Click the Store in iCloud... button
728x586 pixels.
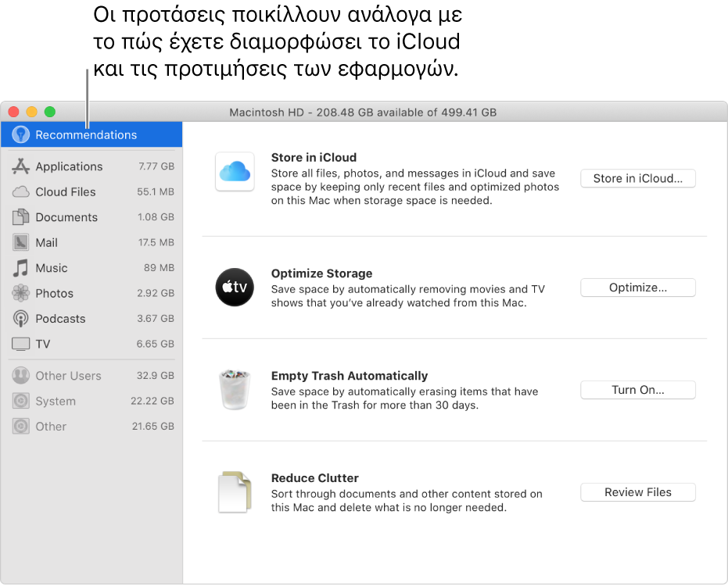pos(637,179)
